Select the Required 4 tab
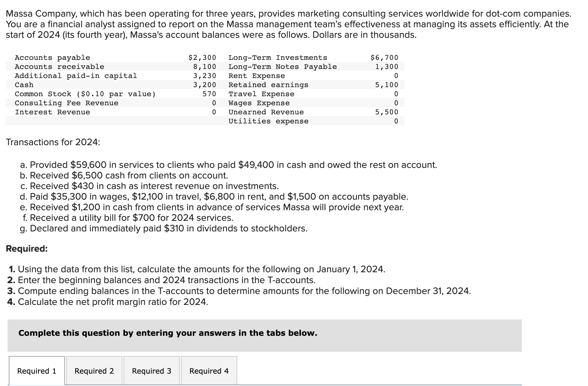This screenshot has height=386, width=588. (209, 371)
